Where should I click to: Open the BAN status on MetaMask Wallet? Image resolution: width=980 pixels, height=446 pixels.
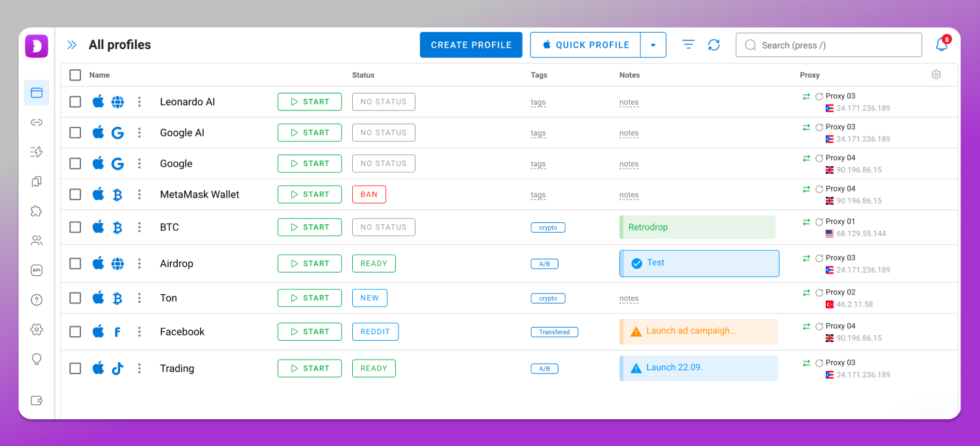tap(369, 194)
